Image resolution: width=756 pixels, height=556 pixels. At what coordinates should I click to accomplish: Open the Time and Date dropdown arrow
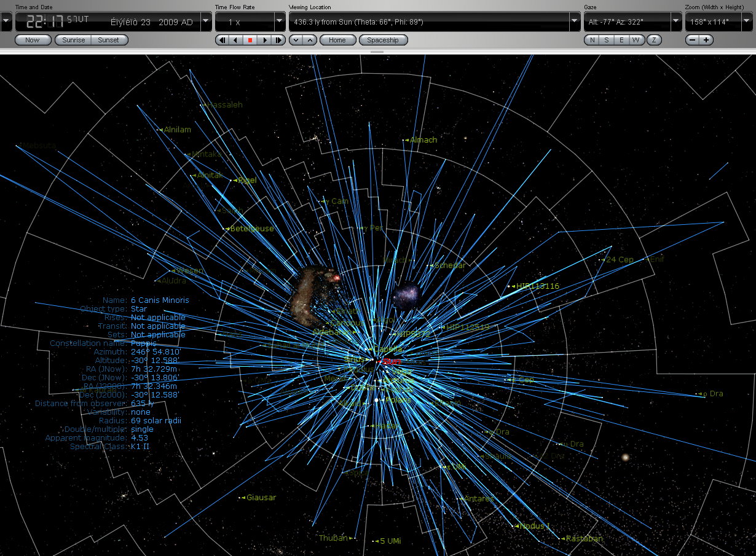tap(206, 22)
